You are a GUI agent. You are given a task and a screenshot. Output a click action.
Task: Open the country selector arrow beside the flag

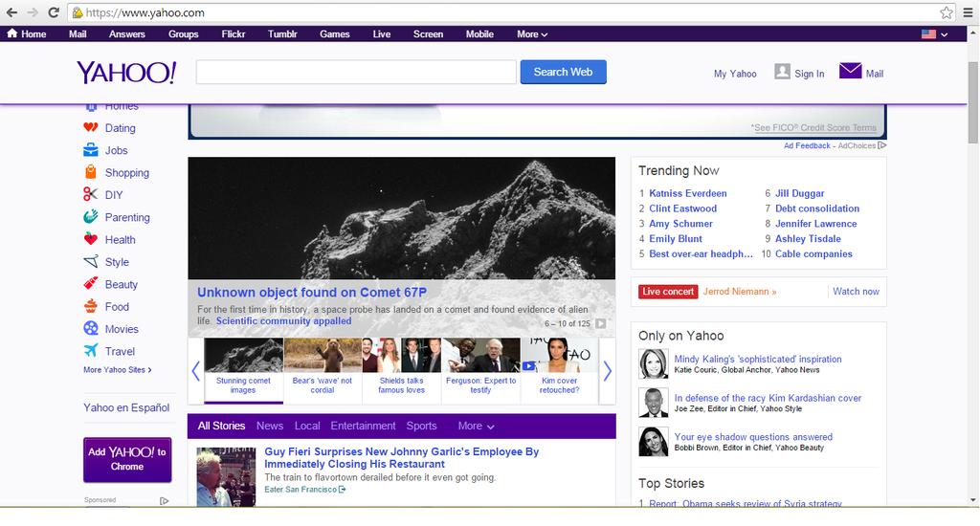pos(945,35)
